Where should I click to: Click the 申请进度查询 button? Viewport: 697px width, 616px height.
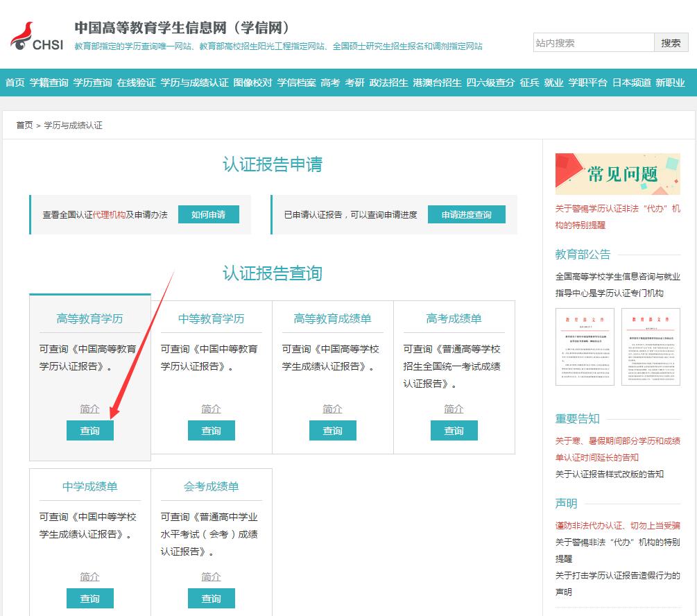[x=466, y=214]
